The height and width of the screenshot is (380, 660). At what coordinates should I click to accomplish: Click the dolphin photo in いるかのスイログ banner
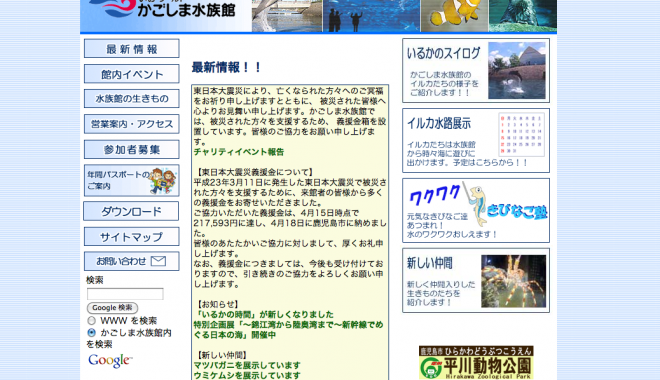(517, 71)
